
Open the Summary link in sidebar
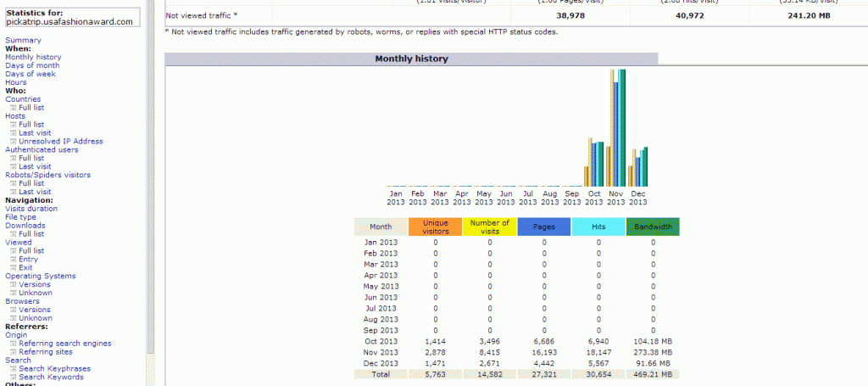tap(23, 40)
